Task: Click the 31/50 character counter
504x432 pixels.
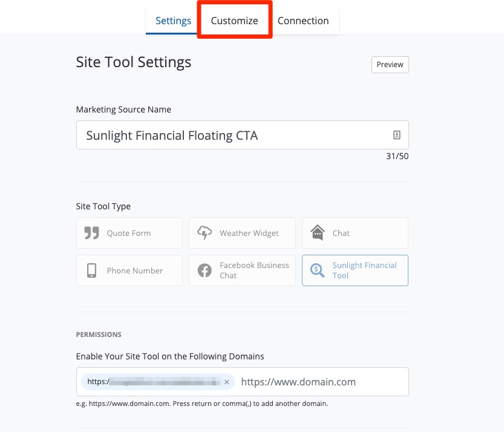Action: [397, 156]
